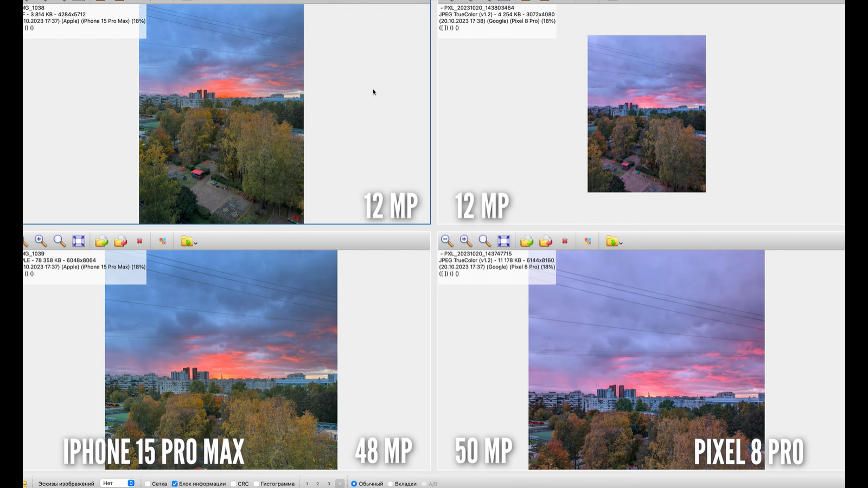
Task: Select layout button 1
Action: click(307, 484)
